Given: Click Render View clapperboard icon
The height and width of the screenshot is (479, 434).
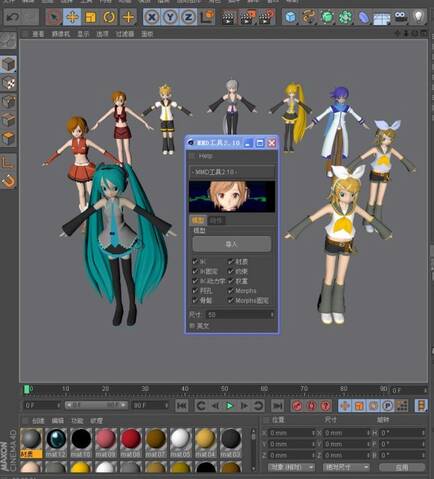Looking at the screenshot, I should coord(228,17).
